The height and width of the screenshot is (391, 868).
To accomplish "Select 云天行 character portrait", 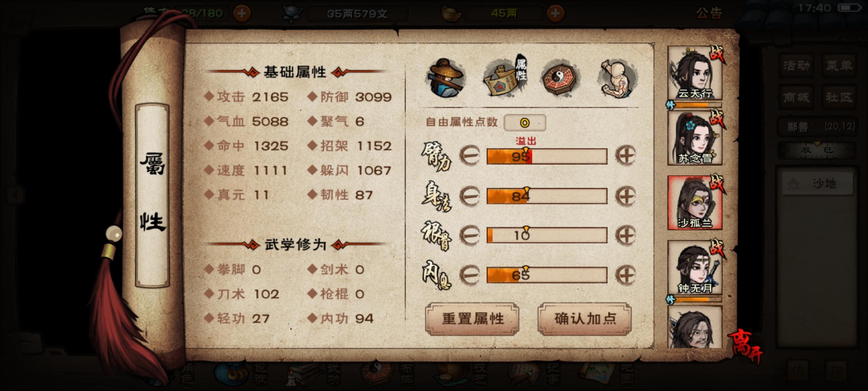I will coord(695,73).
